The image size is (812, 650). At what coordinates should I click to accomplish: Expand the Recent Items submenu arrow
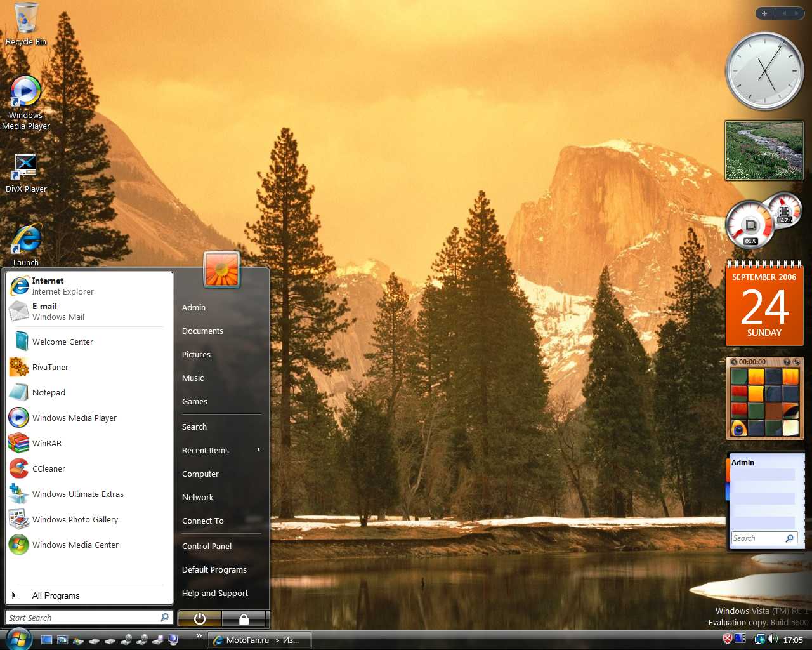point(258,449)
